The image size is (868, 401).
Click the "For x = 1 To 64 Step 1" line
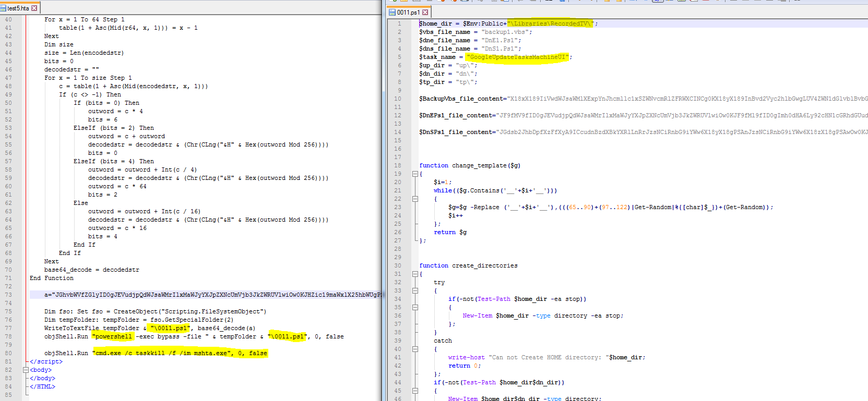coord(85,19)
